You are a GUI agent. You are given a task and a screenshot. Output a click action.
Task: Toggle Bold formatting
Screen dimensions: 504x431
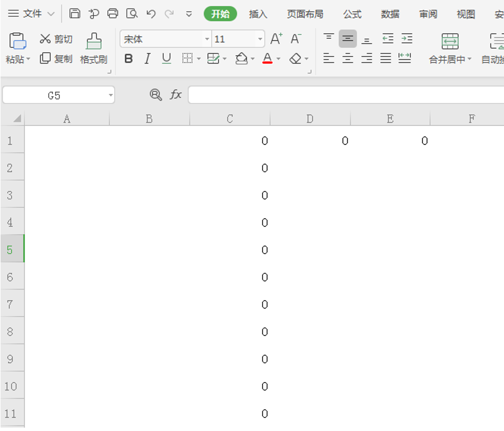click(129, 58)
